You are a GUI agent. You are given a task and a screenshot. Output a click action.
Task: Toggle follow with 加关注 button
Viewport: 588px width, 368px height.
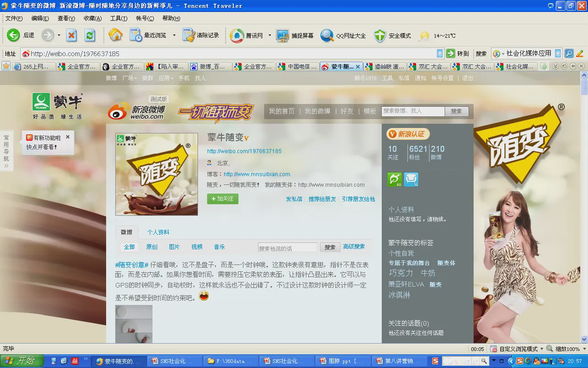pos(222,199)
